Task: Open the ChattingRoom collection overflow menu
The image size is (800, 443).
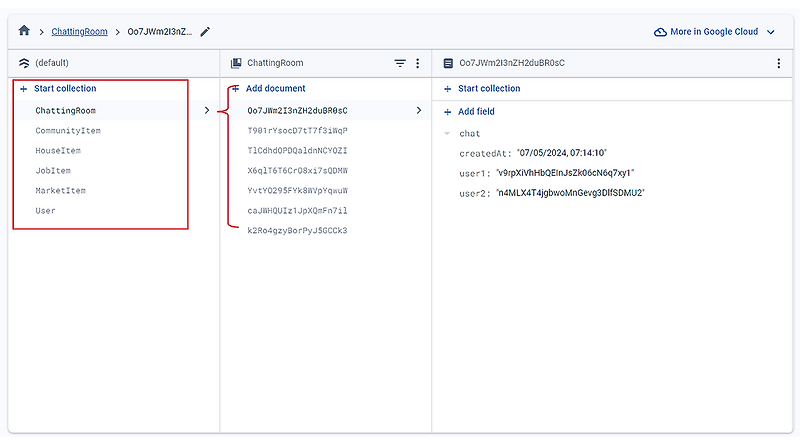Action: 417,63
